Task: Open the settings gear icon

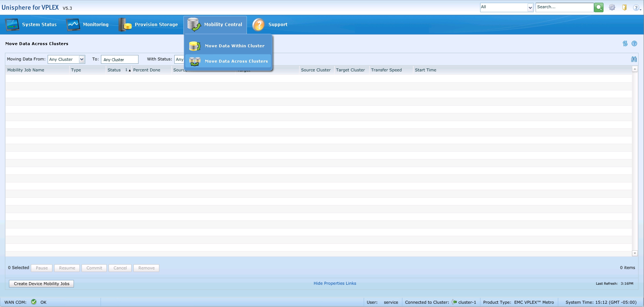Action: [612, 7]
